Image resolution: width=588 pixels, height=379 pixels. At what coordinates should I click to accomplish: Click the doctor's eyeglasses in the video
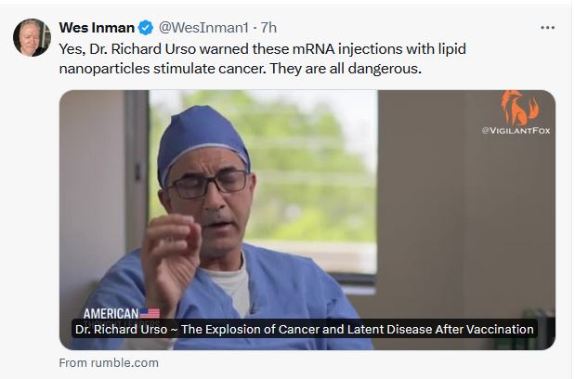(x=207, y=182)
